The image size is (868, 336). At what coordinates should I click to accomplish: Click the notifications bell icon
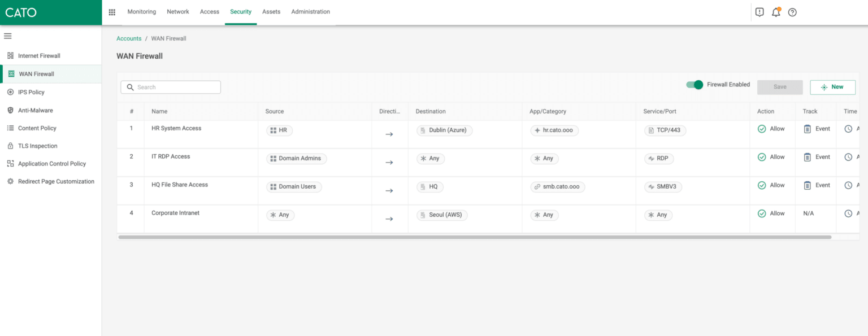pos(776,12)
